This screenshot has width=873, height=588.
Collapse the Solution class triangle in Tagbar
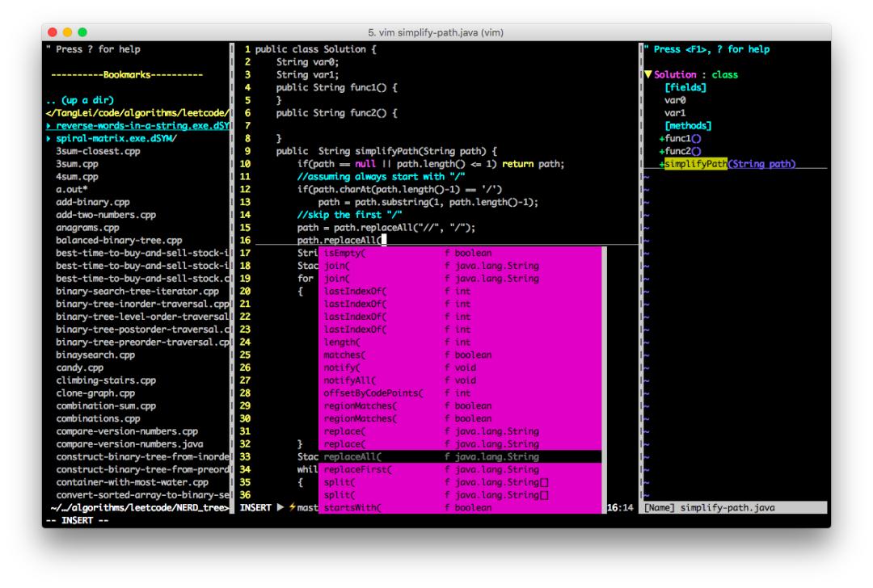point(648,75)
